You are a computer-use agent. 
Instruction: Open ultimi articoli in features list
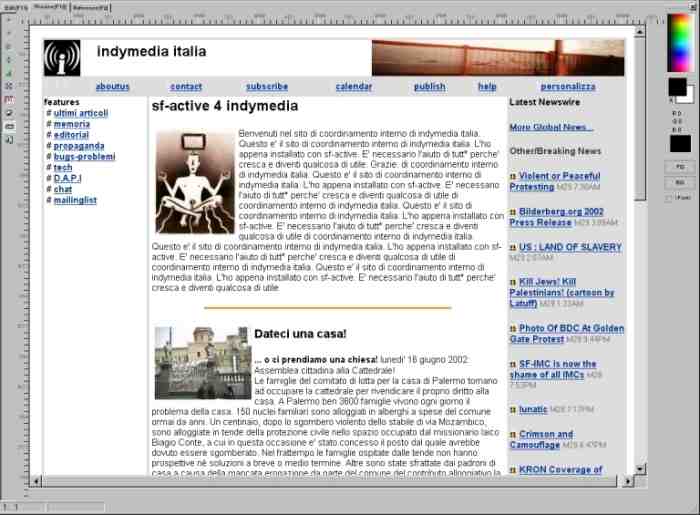pyautogui.click(x=81, y=113)
